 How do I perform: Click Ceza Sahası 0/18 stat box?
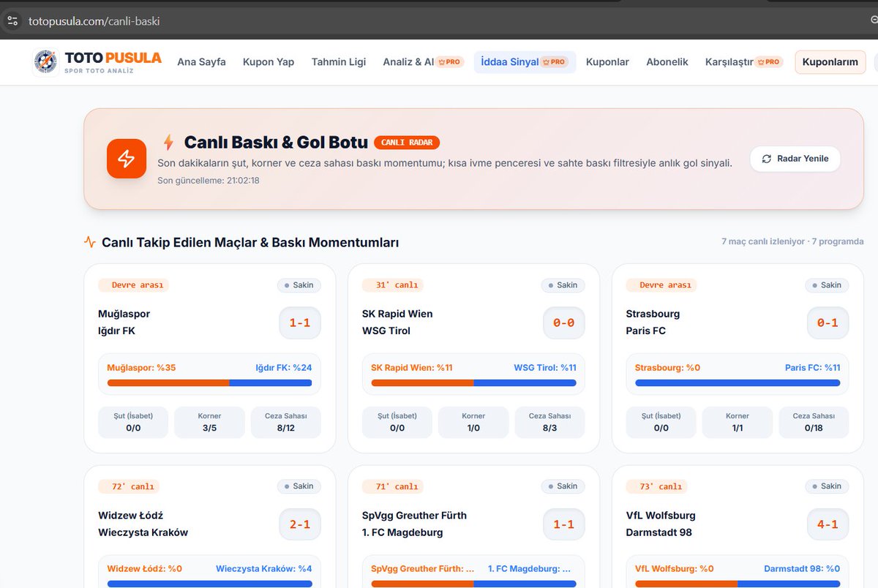[814, 422]
